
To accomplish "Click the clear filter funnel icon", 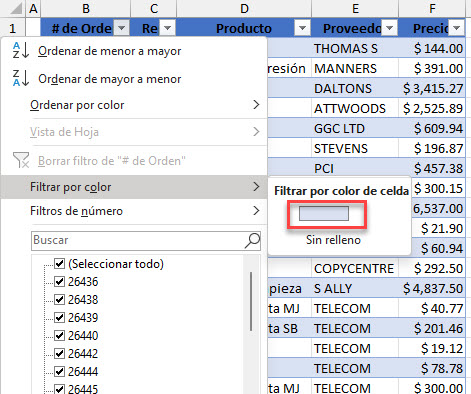I will [21, 160].
